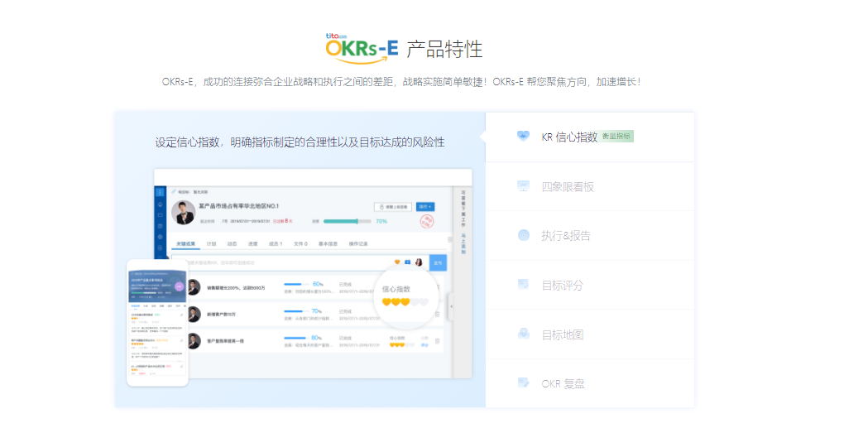Open the mobile phone app preview
Viewport: 868px width, 428px height.
pyautogui.click(x=157, y=322)
